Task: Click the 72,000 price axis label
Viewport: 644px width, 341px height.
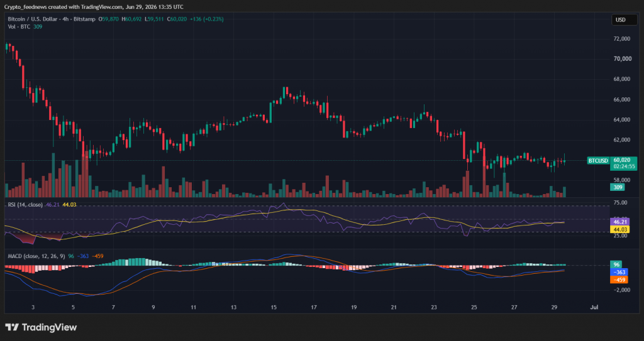Action: (x=622, y=38)
